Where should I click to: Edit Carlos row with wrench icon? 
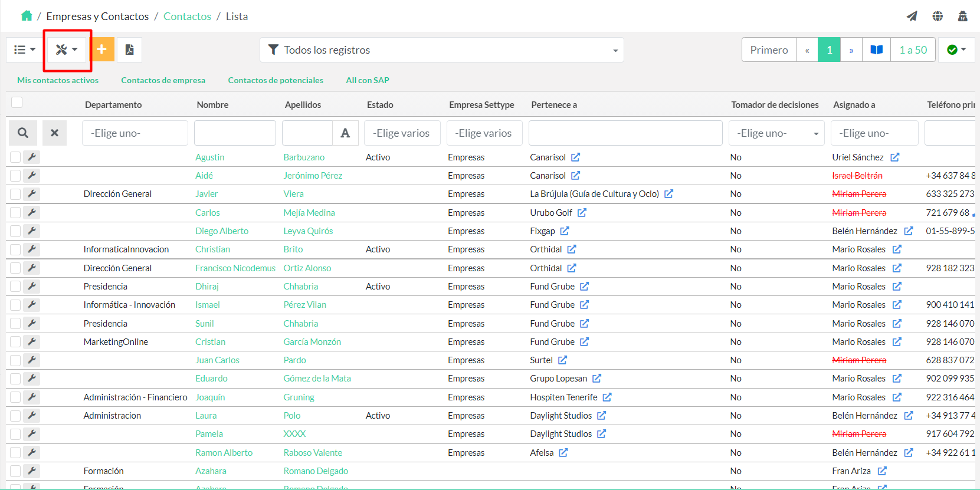(32, 212)
